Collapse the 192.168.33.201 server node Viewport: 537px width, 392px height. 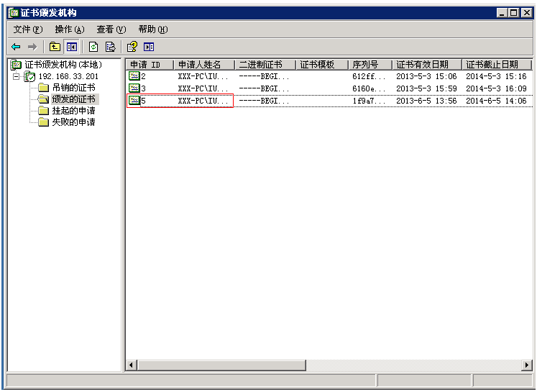[x=17, y=76]
